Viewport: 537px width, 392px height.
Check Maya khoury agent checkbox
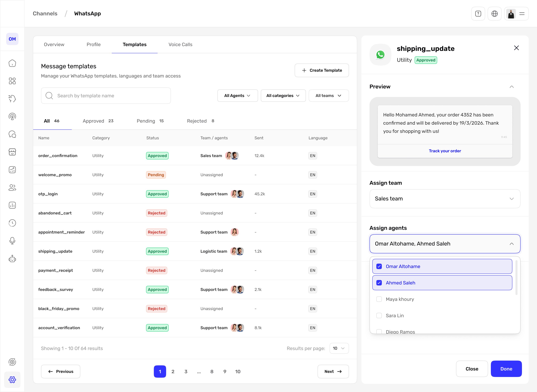(379, 299)
